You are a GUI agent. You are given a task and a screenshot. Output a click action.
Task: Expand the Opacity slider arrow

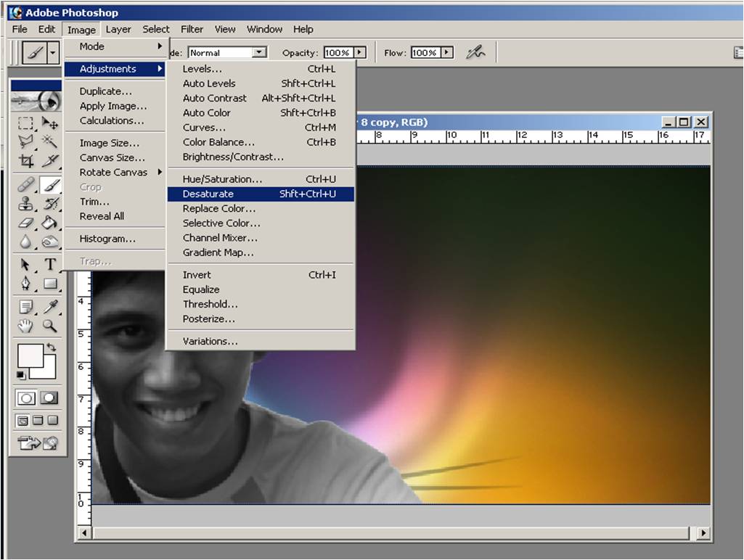pyautogui.click(x=360, y=53)
